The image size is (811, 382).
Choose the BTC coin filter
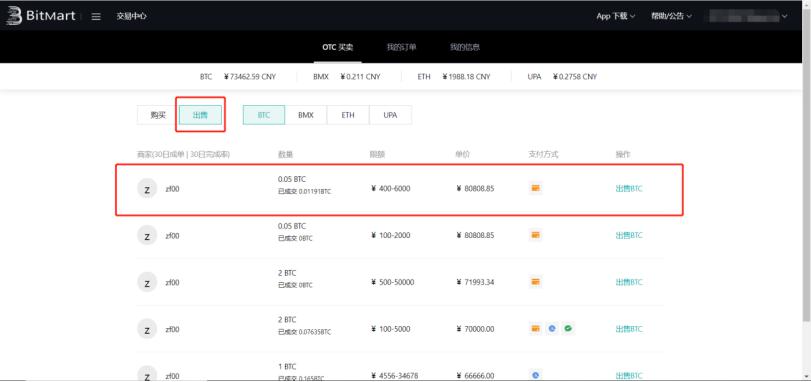coord(264,115)
